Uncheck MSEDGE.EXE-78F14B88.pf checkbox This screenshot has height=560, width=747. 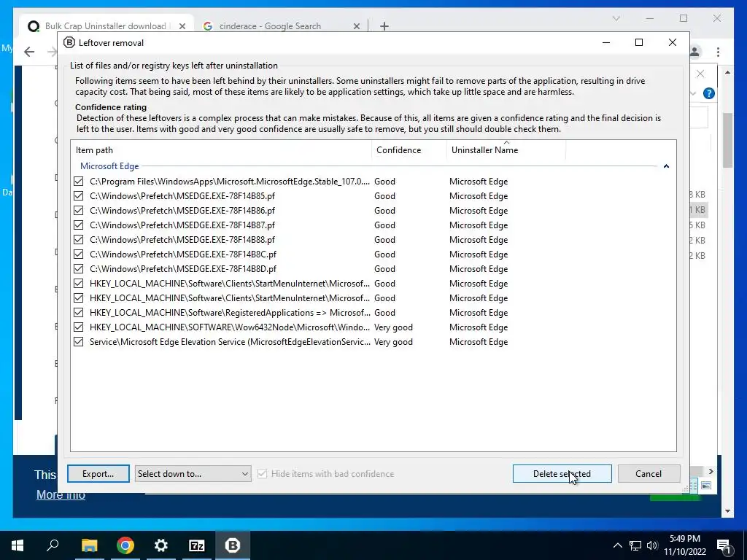[x=79, y=239]
